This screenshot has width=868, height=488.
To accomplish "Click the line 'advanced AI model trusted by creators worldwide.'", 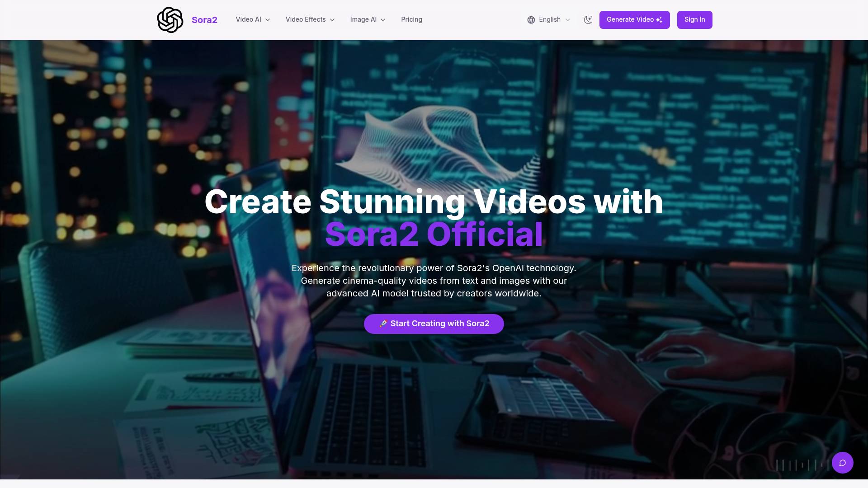I will click(434, 293).
